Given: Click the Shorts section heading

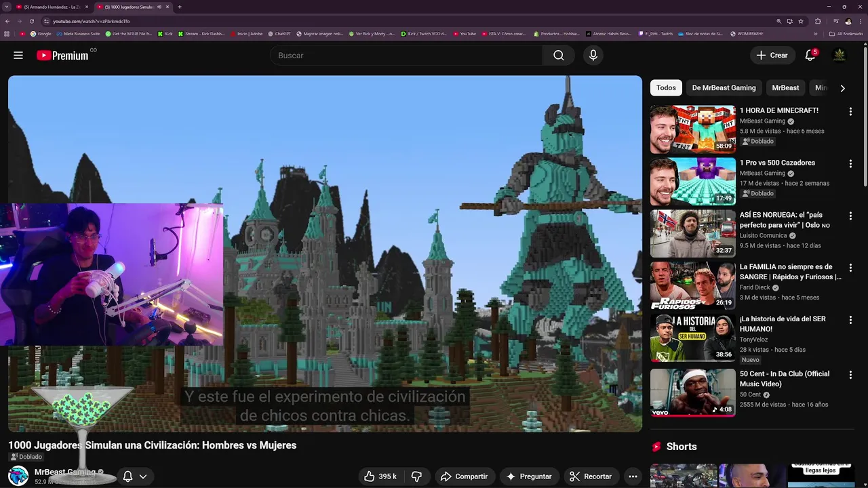Looking at the screenshot, I should tap(682, 447).
